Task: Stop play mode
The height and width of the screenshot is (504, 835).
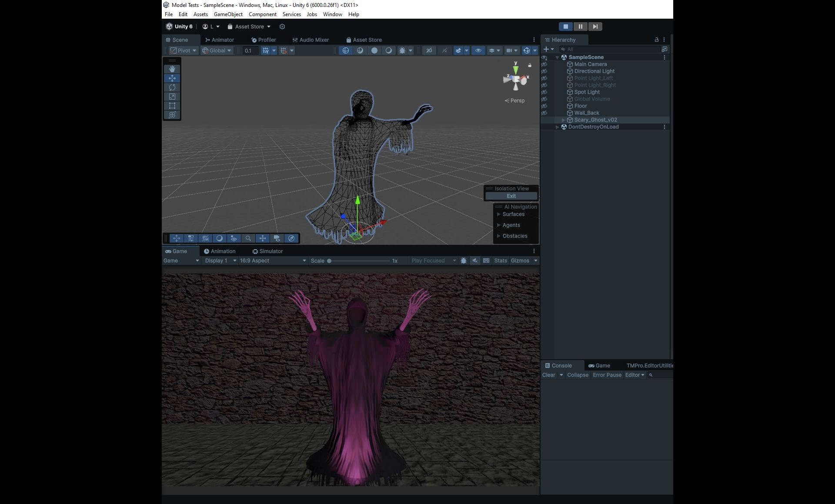Action: coord(565,27)
